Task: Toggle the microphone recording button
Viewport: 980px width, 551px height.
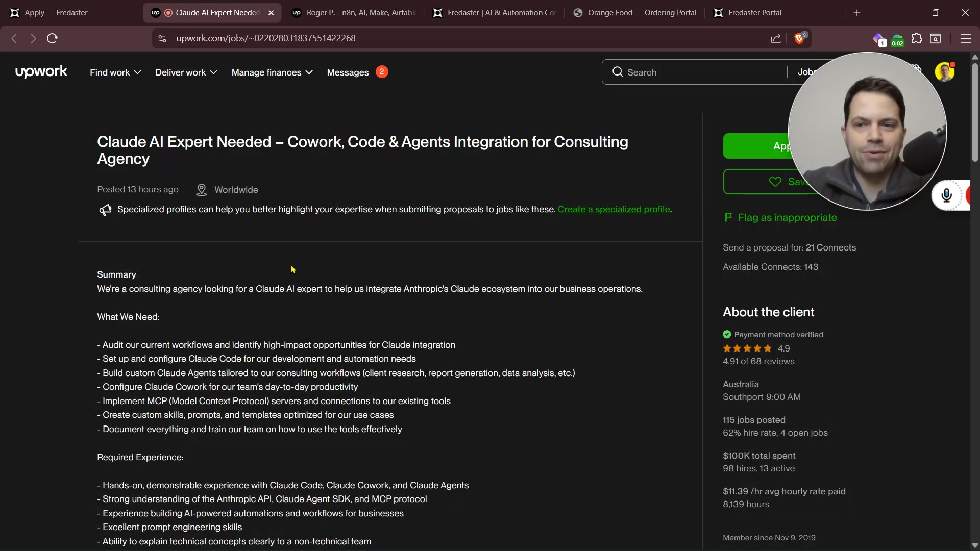Action: [946, 195]
